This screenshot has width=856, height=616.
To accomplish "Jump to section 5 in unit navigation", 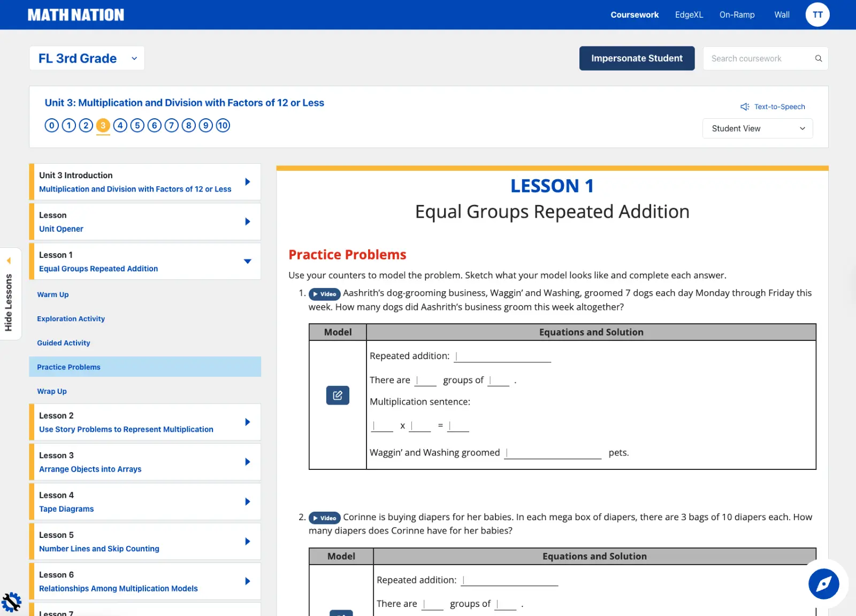I will (x=137, y=125).
